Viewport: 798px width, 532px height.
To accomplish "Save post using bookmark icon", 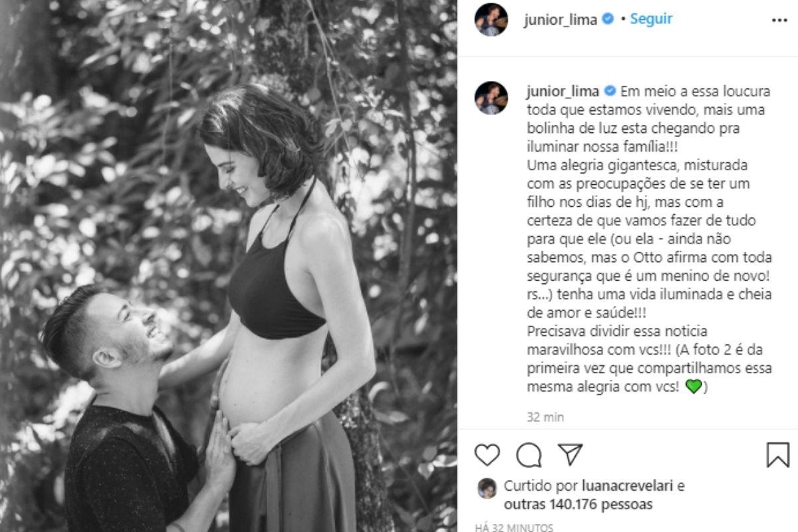I will tap(777, 455).
